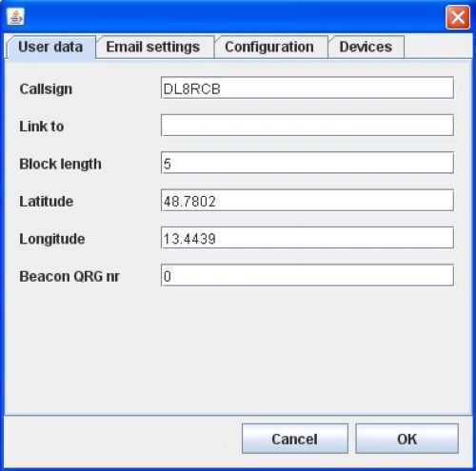Click the Longitude label text
Image resolution: width=476 pixels, height=471 pixels.
click(x=52, y=239)
